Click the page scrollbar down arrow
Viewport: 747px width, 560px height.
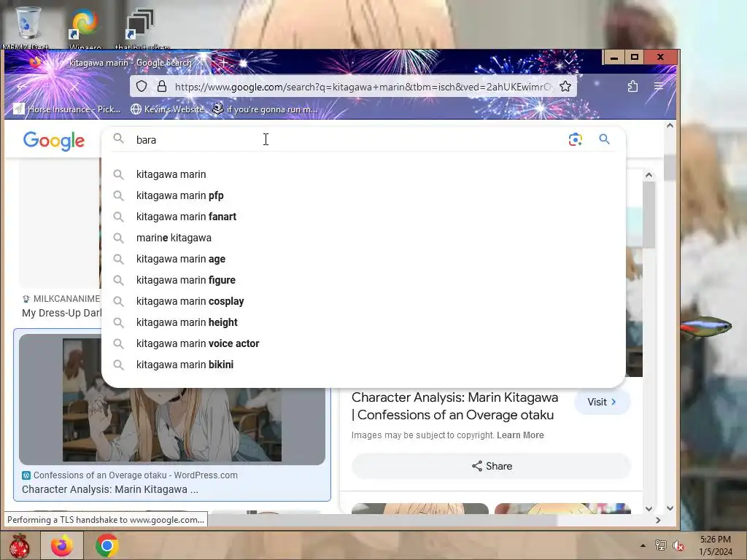(670, 508)
